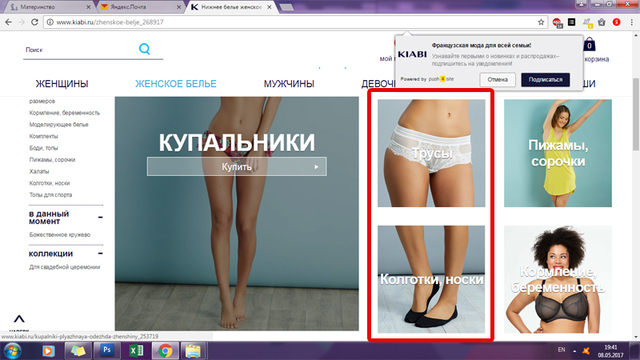Reload the page with refresh icon
640x360 pixels.
click(x=35, y=22)
